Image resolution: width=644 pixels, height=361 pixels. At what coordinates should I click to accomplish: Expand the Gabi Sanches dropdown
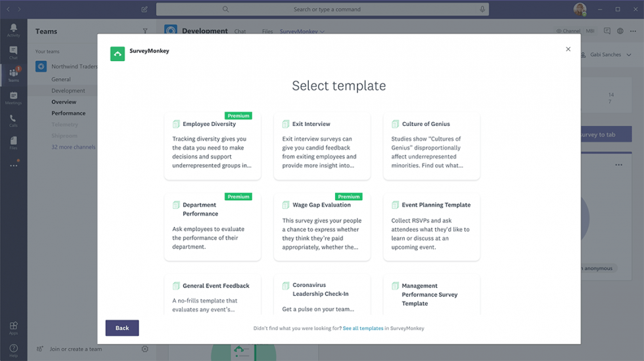point(629,54)
